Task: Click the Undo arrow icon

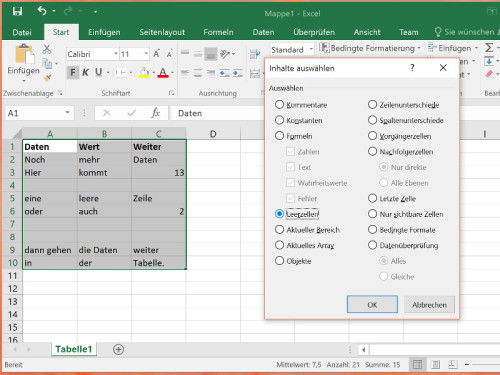Action: [42, 11]
